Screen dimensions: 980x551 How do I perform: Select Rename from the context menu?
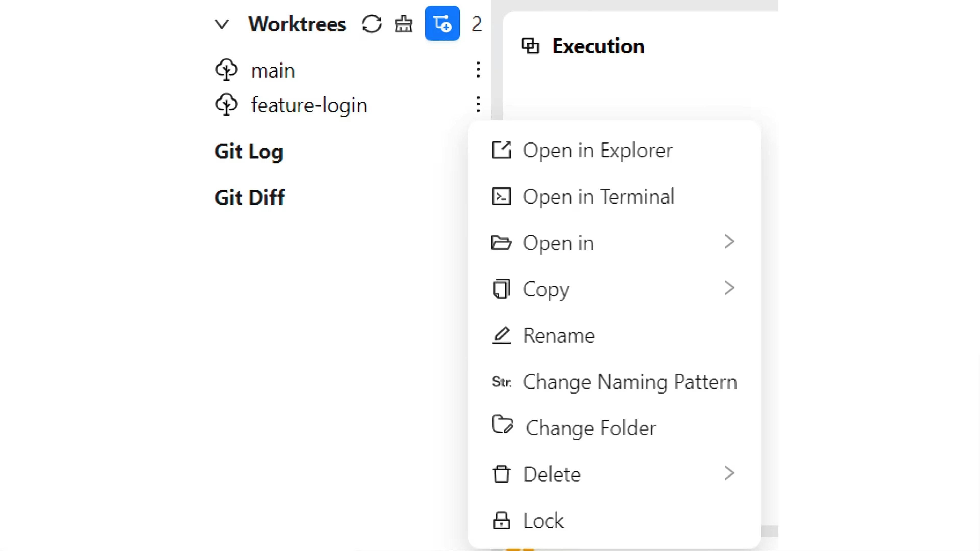pyautogui.click(x=558, y=335)
